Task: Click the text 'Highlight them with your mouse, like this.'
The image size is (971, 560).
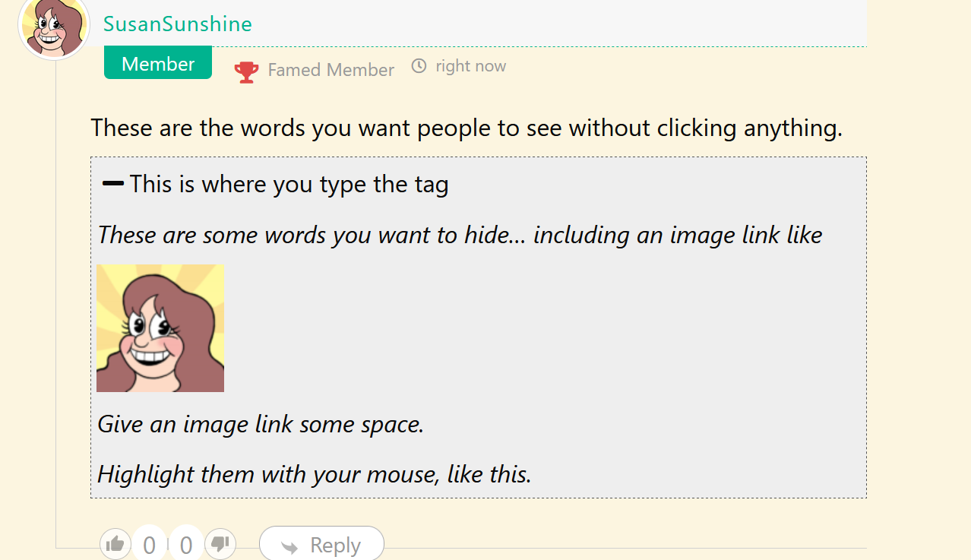Action: (315, 474)
